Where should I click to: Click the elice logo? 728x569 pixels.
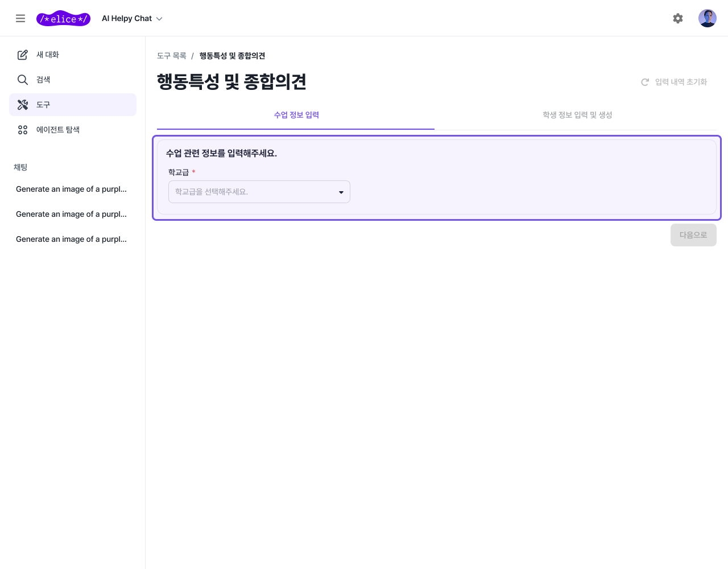pyautogui.click(x=63, y=19)
